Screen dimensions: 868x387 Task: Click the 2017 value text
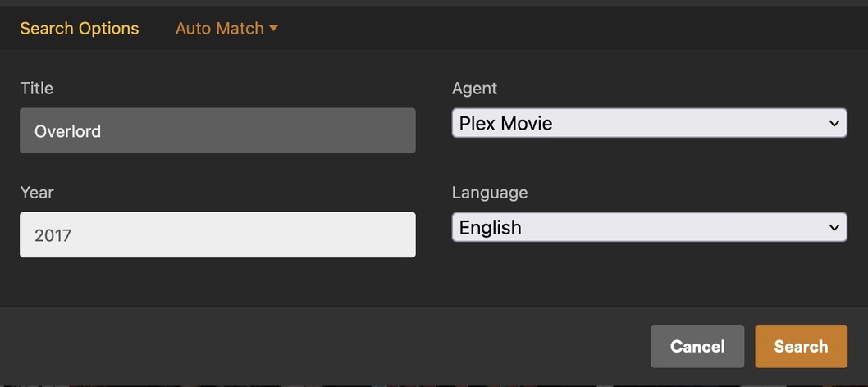click(53, 235)
